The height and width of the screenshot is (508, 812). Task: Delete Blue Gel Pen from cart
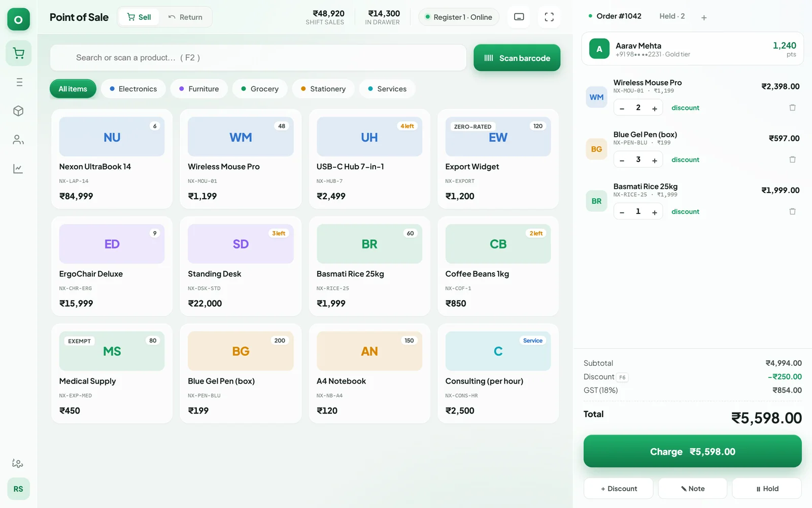(x=792, y=160)
